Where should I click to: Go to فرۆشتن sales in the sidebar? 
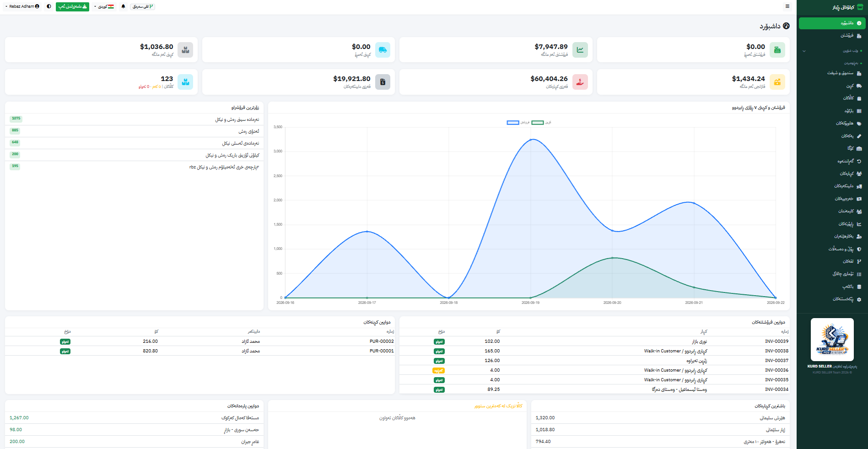(832, 35)
